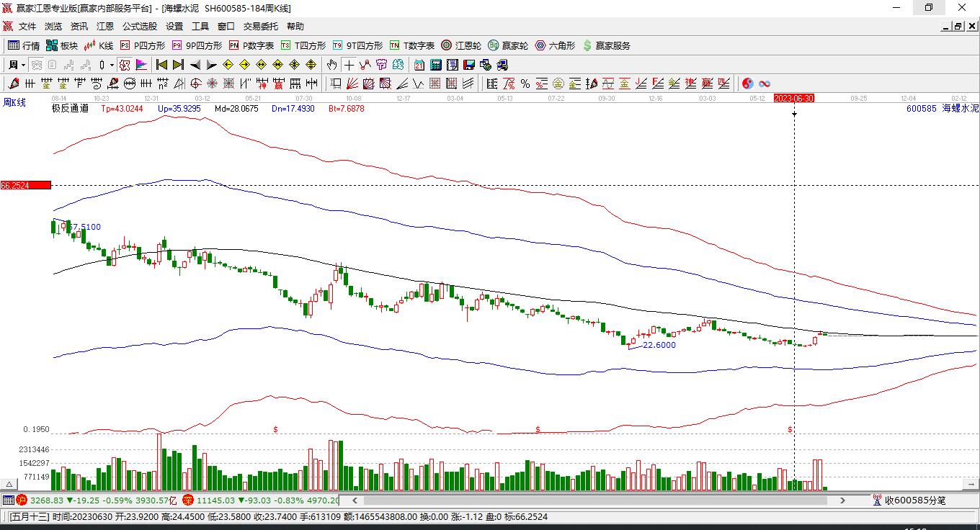The height and width of the screenshot is (530, 980).
Task: Open the 资讯 menu
Action: (79, 27)
